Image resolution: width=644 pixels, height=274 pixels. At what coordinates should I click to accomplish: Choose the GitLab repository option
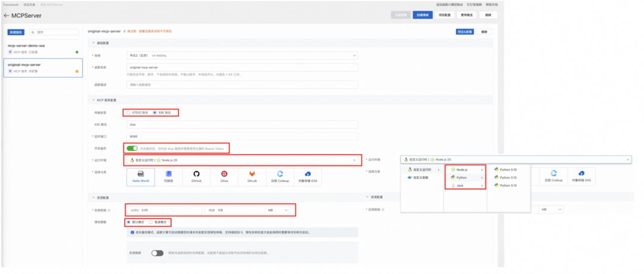click(252, 176)
